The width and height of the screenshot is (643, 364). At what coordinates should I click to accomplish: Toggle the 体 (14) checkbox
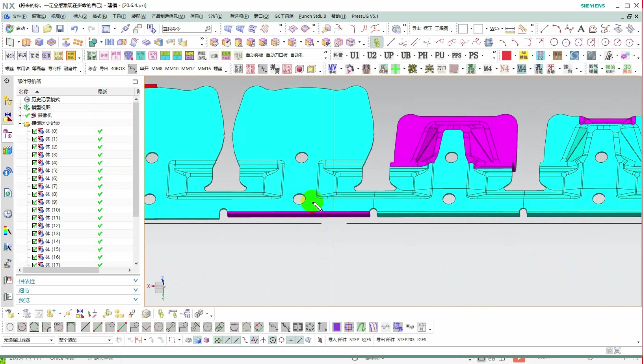(35, 241)
